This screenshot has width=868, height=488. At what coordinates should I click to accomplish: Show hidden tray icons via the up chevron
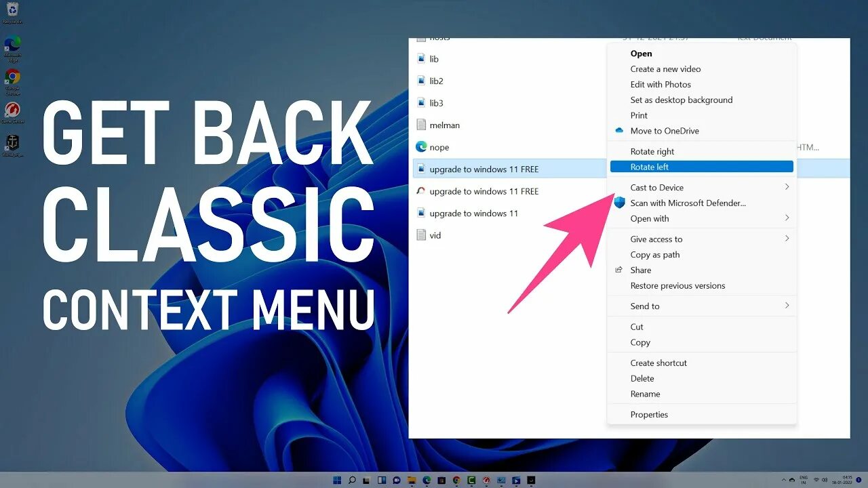(784, 480)
